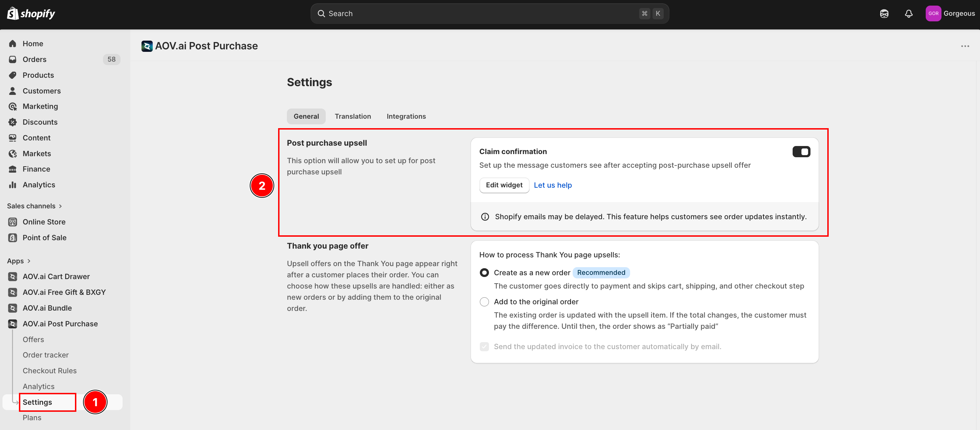Open the notifications bell
980x430 pixels.
click(909, 14)
